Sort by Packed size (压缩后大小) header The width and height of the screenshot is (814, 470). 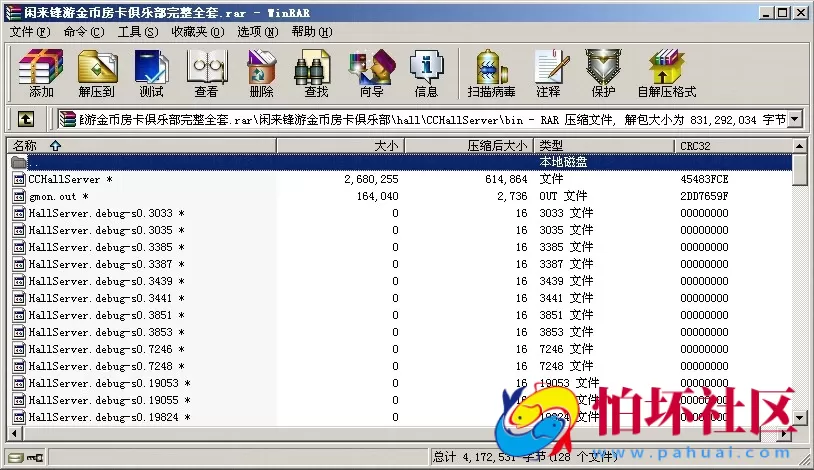(x=469, y=146)
